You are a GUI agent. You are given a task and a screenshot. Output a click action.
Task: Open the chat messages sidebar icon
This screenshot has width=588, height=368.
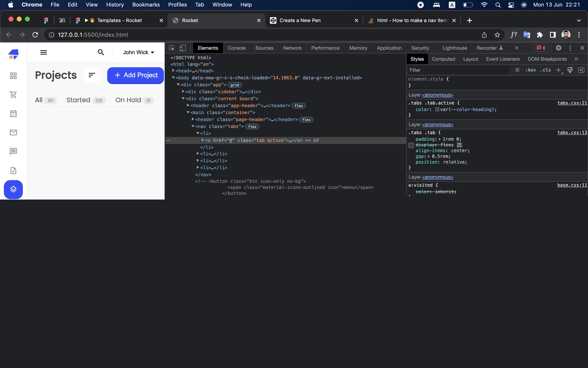point(13,151)
